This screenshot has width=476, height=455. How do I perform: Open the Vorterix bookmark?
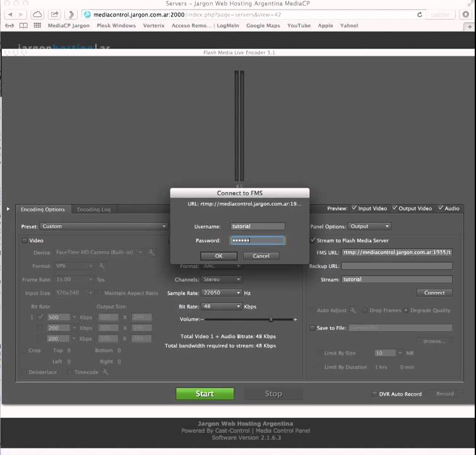[153, 25]
